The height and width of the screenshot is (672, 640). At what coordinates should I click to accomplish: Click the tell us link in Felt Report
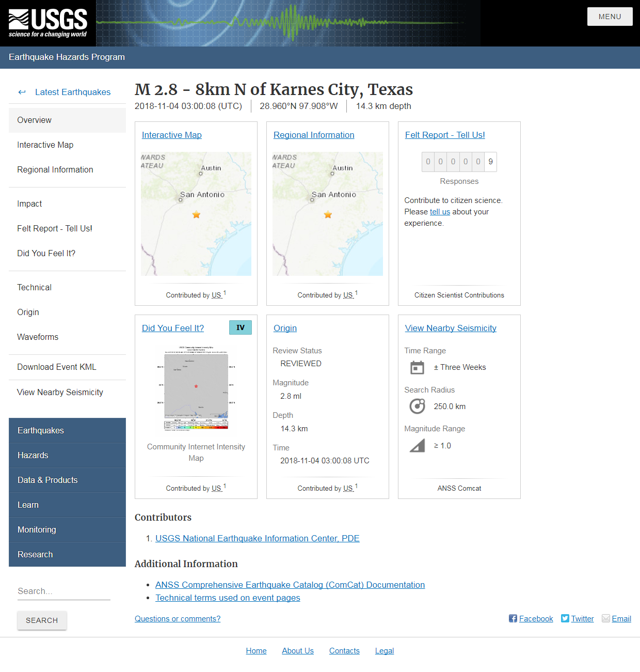point(440,211)
